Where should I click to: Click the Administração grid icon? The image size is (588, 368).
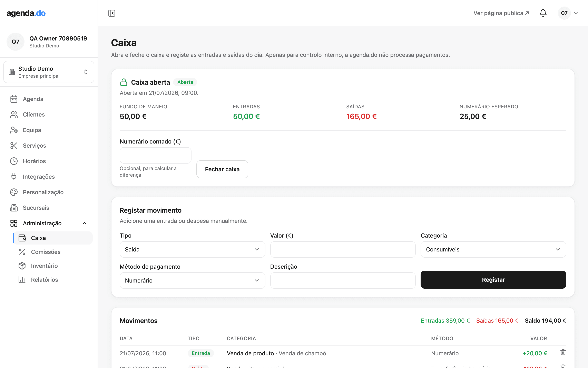click(x=14, y=223)
